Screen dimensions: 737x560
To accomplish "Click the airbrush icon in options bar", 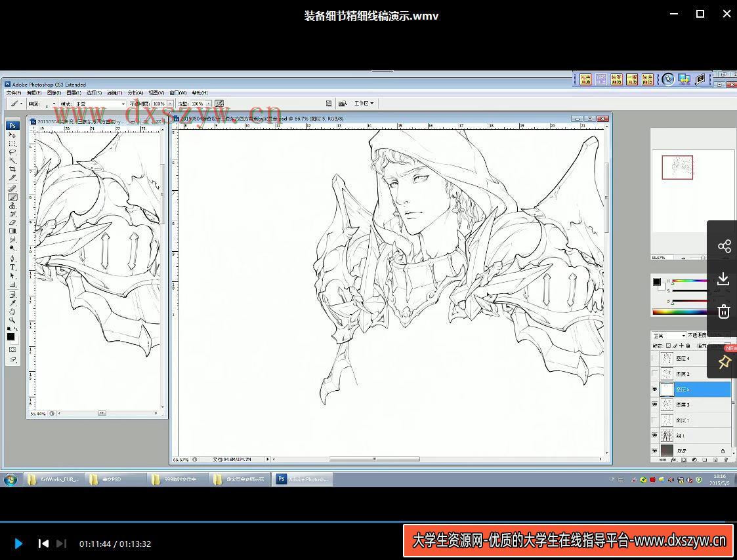I will [219, 104].
